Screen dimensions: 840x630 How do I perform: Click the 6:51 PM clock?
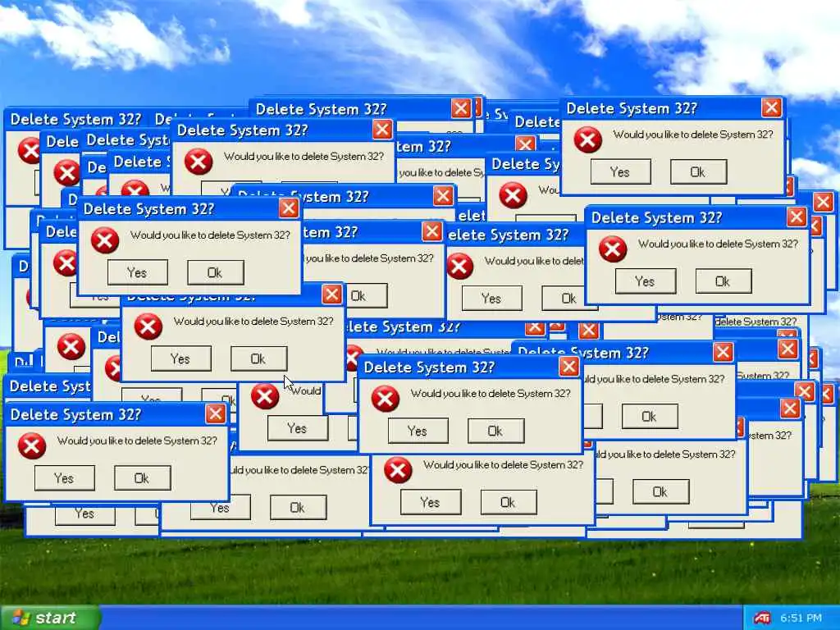tap(801, 619)
